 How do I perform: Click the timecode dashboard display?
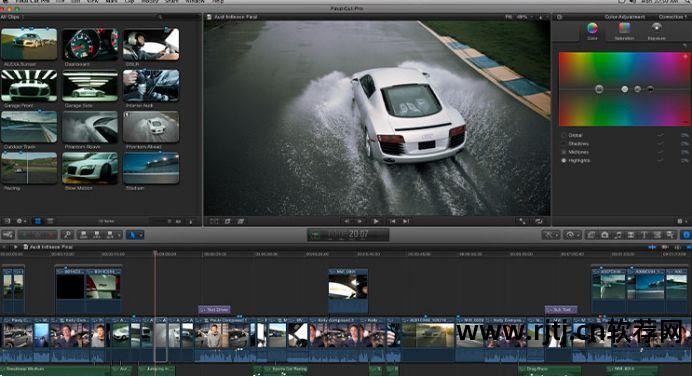point(348,234)
